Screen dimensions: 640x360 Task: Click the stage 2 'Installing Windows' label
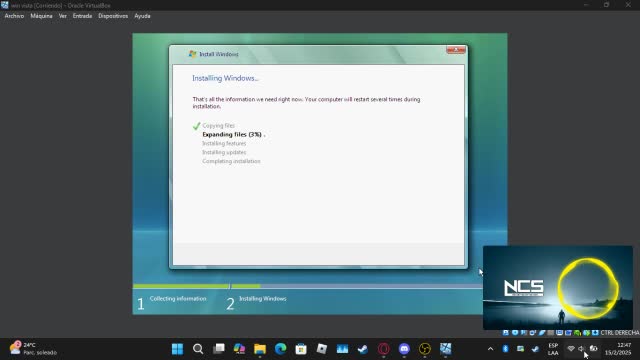[x=262, y=299]
